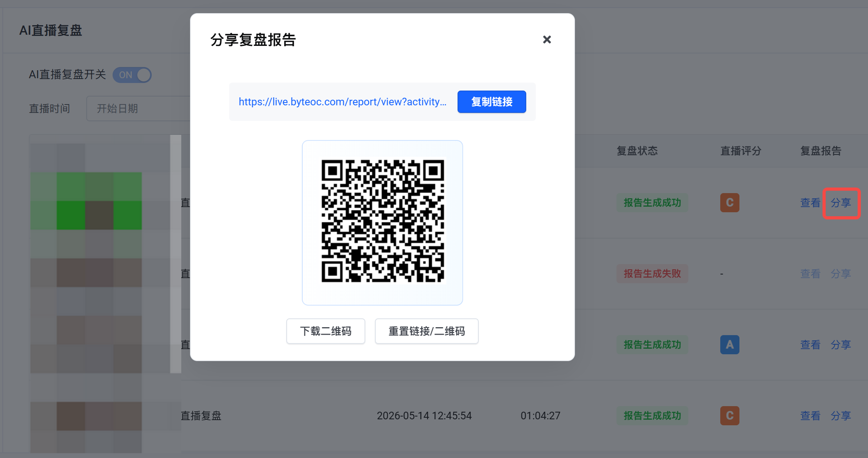Click the QR code image
Image resolution: width=868 pixels, height=458 pixels.
[x=382, y=221]
